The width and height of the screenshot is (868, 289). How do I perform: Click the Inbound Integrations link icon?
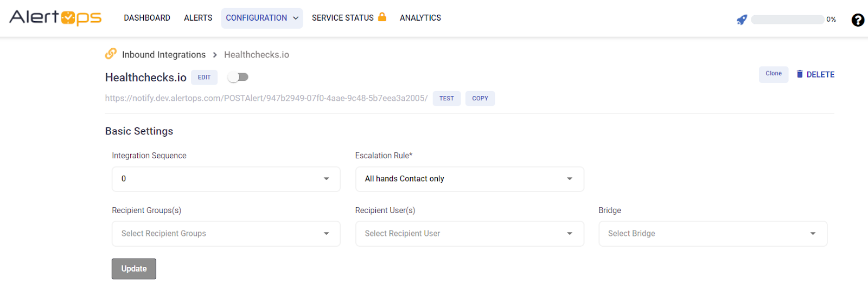(111, 54)
